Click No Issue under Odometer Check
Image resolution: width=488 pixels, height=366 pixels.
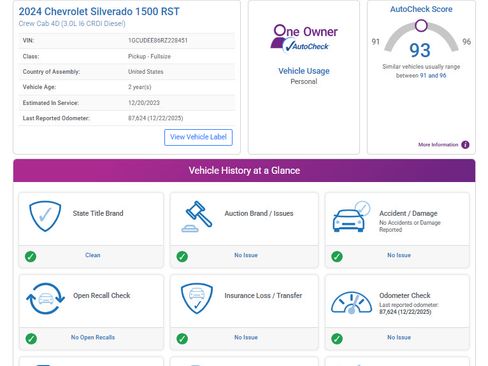click(399, 337)
